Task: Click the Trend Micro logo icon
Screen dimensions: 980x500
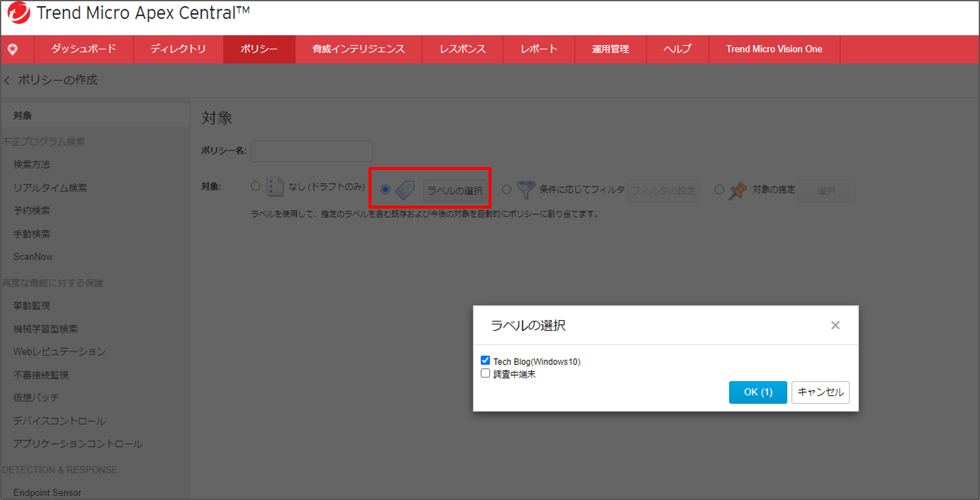Action: pyautogui.click(x=19, y=12)
